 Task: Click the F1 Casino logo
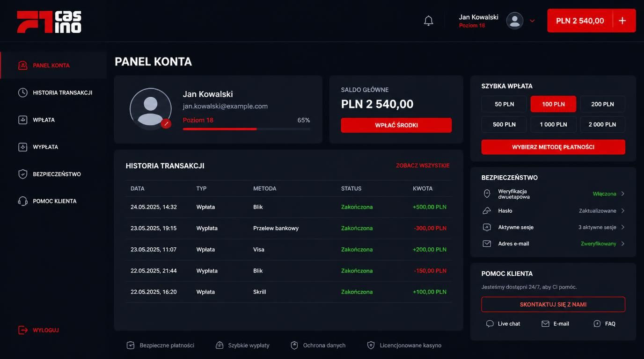click(49, 22)
